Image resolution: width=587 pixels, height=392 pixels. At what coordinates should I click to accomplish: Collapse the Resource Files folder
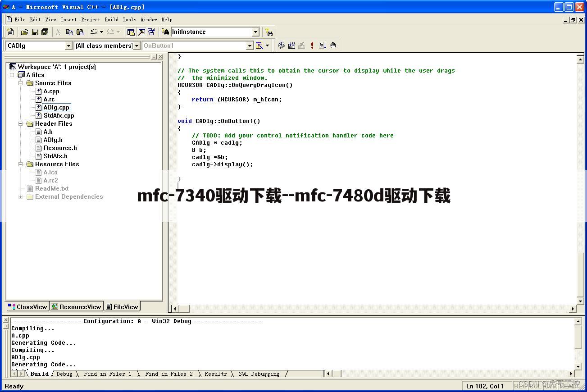pyautogui.click(x=20, y=164)
